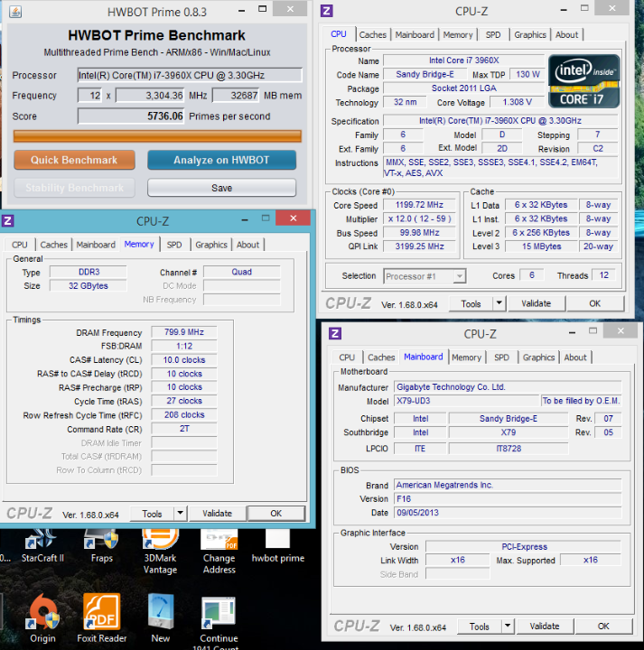
Task: Open About tab in CPU window
Action: (x=566, y=35)
